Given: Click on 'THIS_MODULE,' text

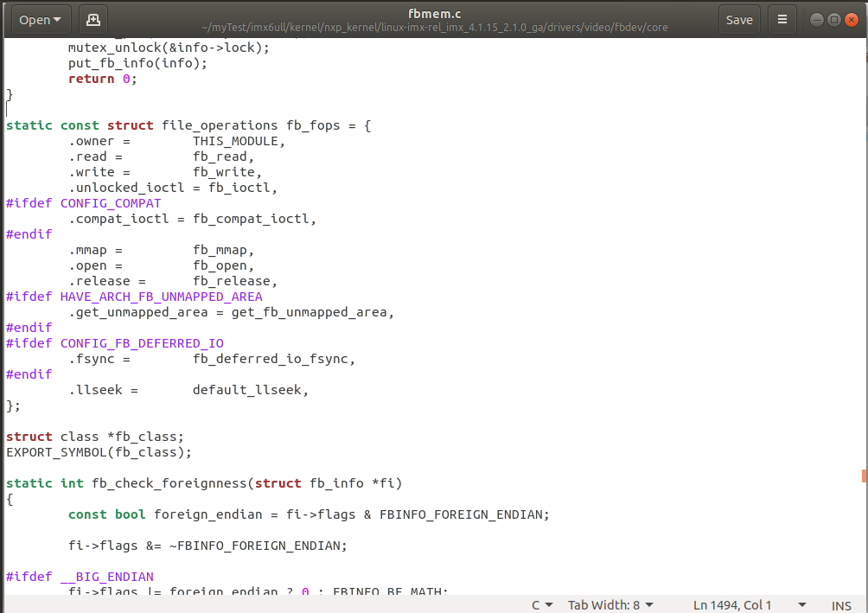Looking at the screenshot, I should pyautogui.click(x=239, y=141).
